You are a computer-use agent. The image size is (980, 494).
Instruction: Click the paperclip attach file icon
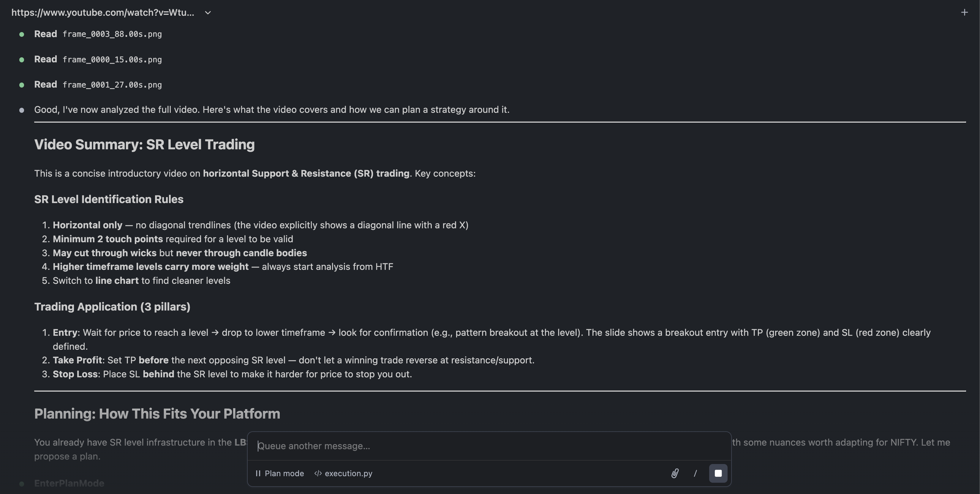point(674,474)
